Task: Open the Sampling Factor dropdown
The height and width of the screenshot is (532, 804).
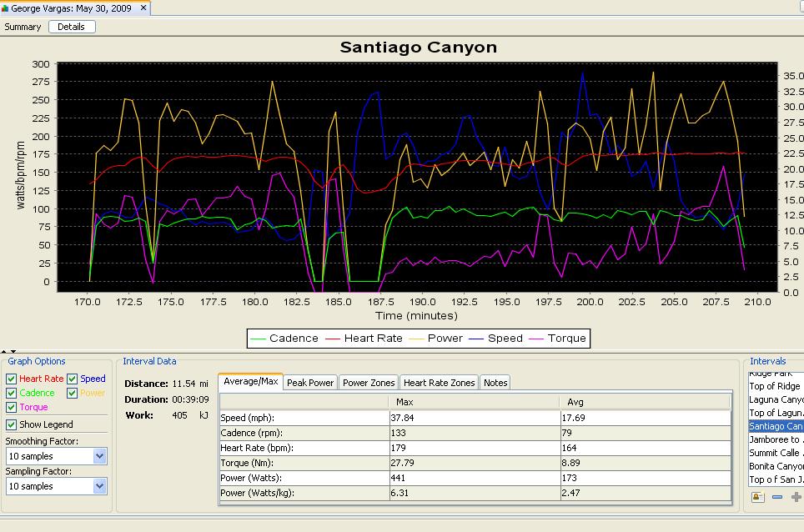Action: (100, 486)
